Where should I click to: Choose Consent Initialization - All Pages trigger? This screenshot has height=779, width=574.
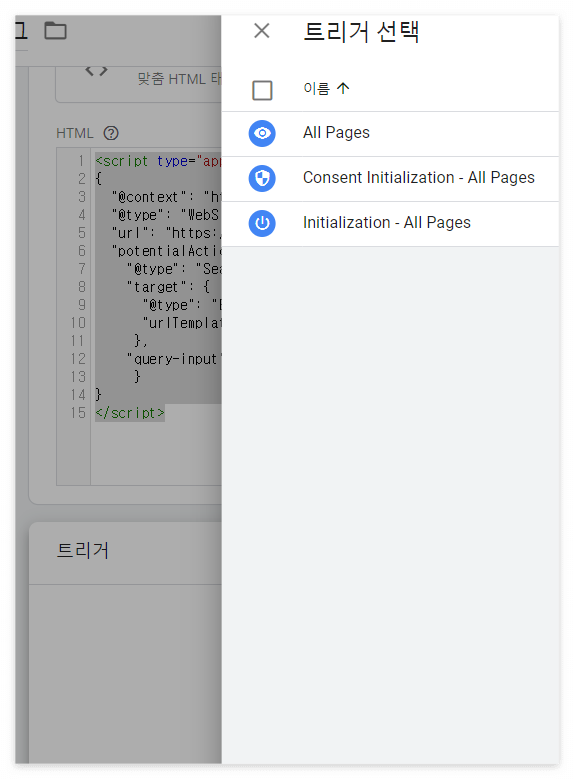coord(390,179)
